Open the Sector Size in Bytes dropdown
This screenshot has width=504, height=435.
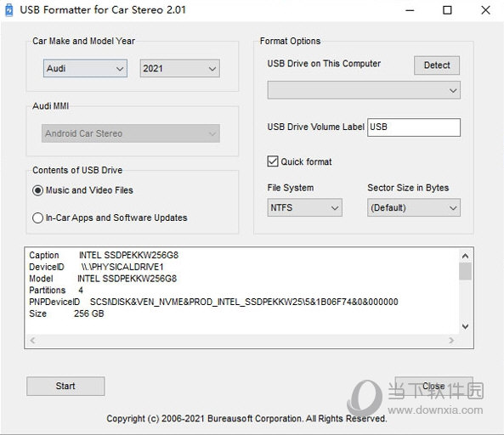[x=414, y=207]
